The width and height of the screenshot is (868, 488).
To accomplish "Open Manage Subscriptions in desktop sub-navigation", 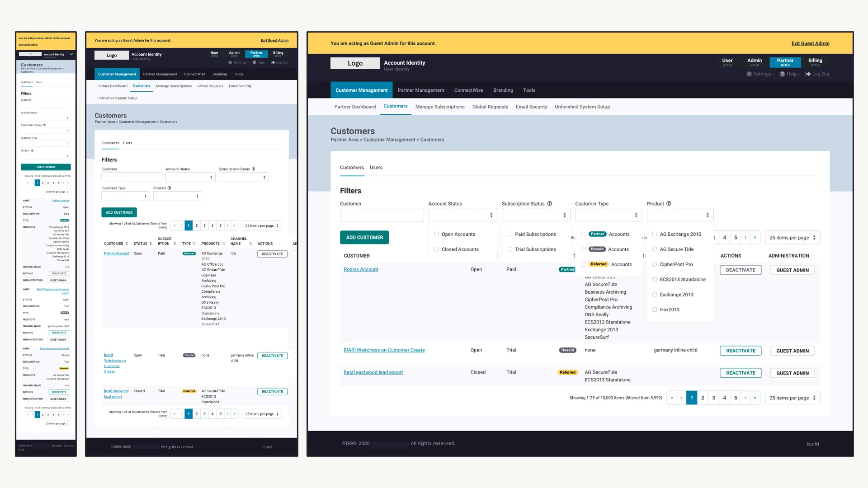I will pos(440,107).
